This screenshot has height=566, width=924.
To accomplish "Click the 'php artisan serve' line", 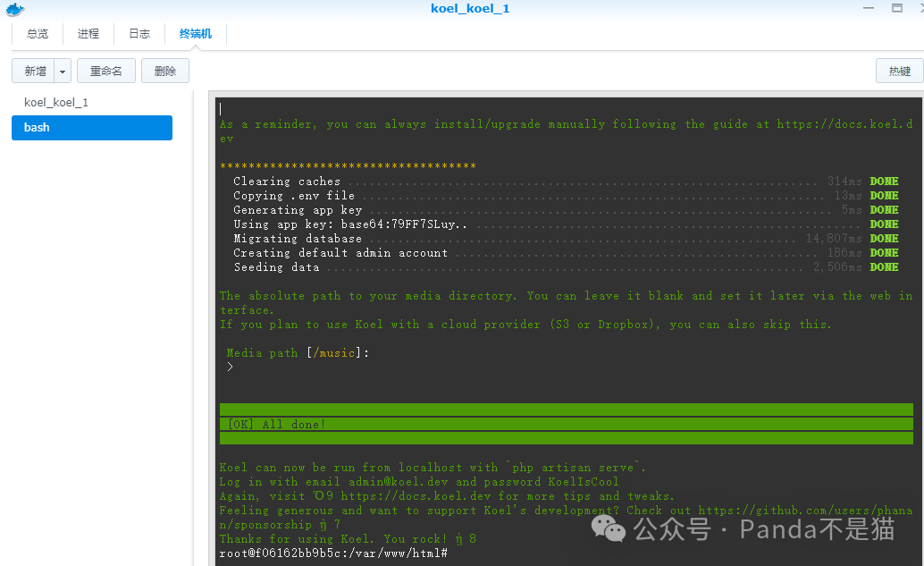I will [x=433, y=468].
